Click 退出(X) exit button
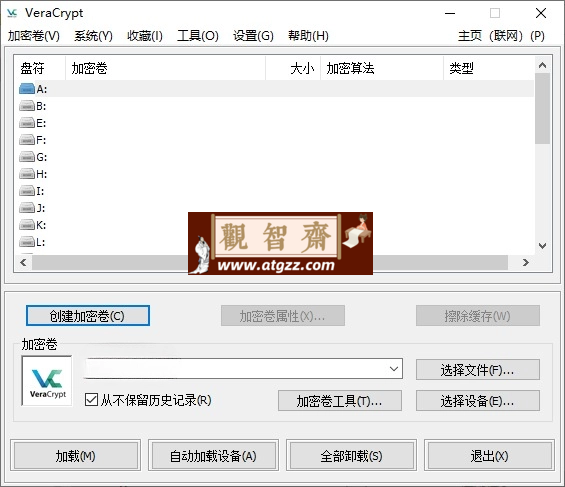The image size is (565, 487). click(489, 456)
